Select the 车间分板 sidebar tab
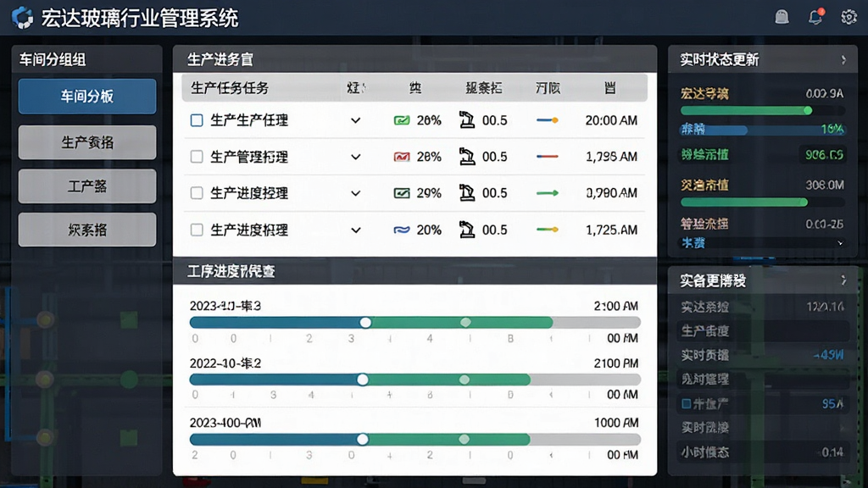Image resolution: width=868 pixels, height=488 pixels. (x=87, y=97)
